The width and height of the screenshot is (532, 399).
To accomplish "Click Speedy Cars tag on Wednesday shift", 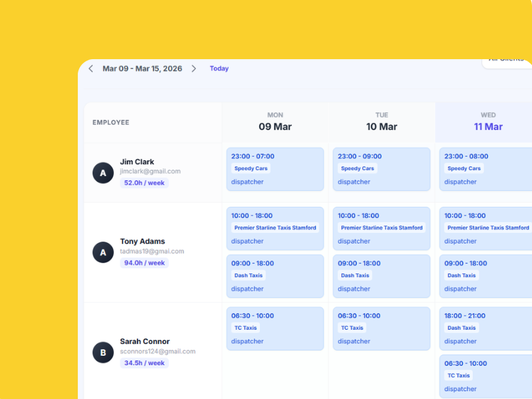I will (464, 168).
